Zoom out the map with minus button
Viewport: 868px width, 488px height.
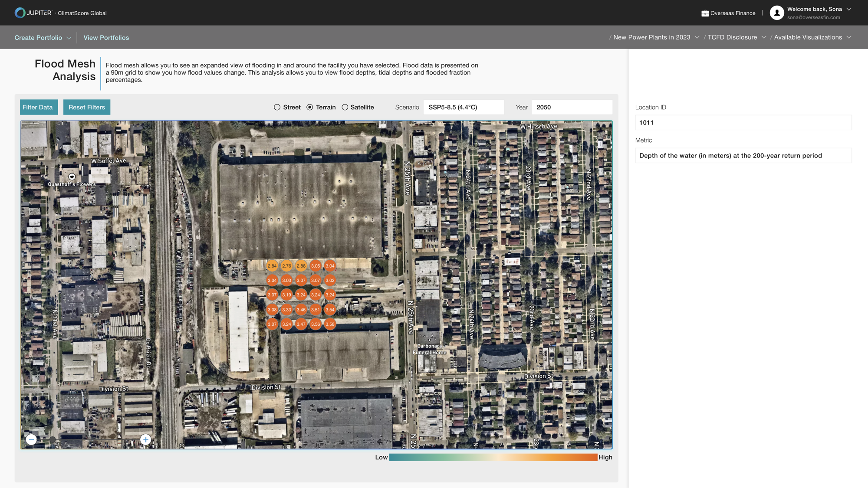(31, 439)
